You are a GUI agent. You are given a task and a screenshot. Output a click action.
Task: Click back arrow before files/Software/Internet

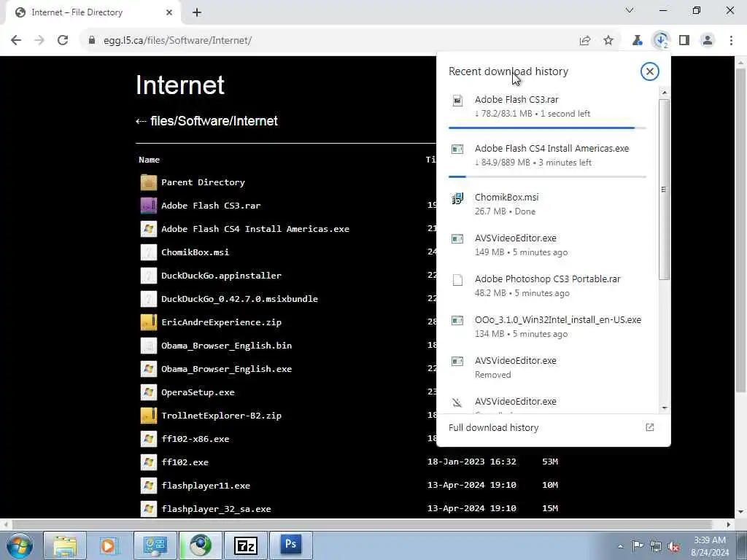click(x=141, y=122)
